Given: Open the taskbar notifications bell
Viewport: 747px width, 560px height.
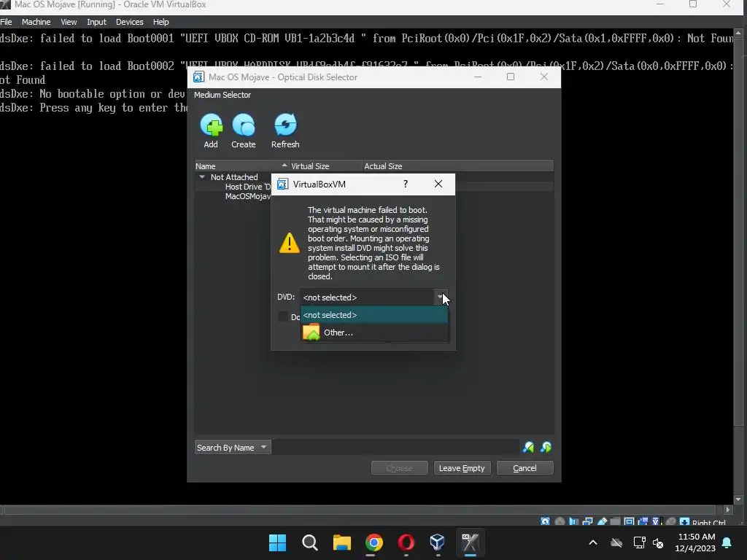Looking at the screenshot, I should tap(727, 542).
